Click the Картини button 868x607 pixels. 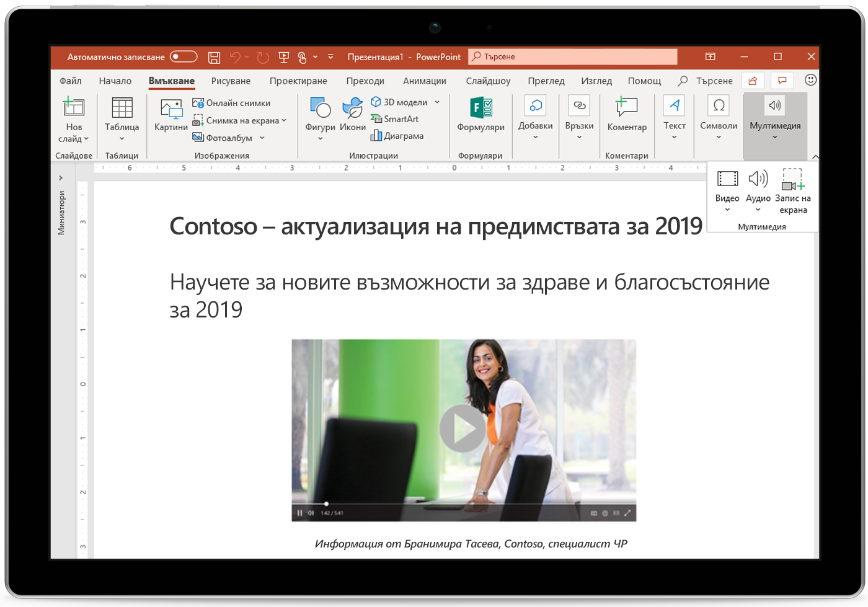171,115
